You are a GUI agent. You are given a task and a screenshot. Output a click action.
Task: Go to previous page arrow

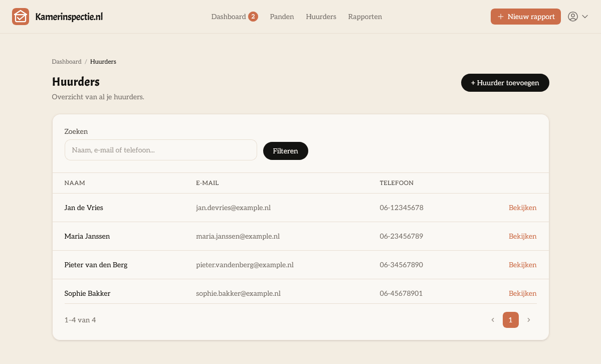click(x=493, y=320)
